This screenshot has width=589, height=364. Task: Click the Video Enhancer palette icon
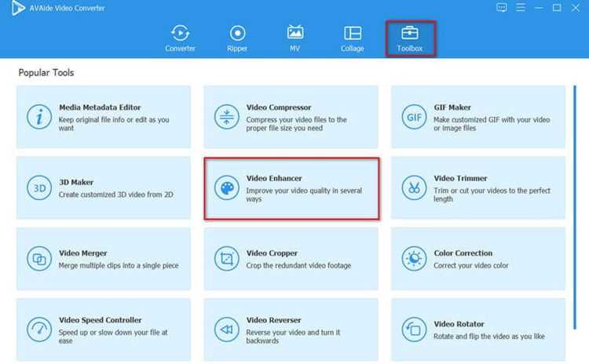[x=226, y=188]
